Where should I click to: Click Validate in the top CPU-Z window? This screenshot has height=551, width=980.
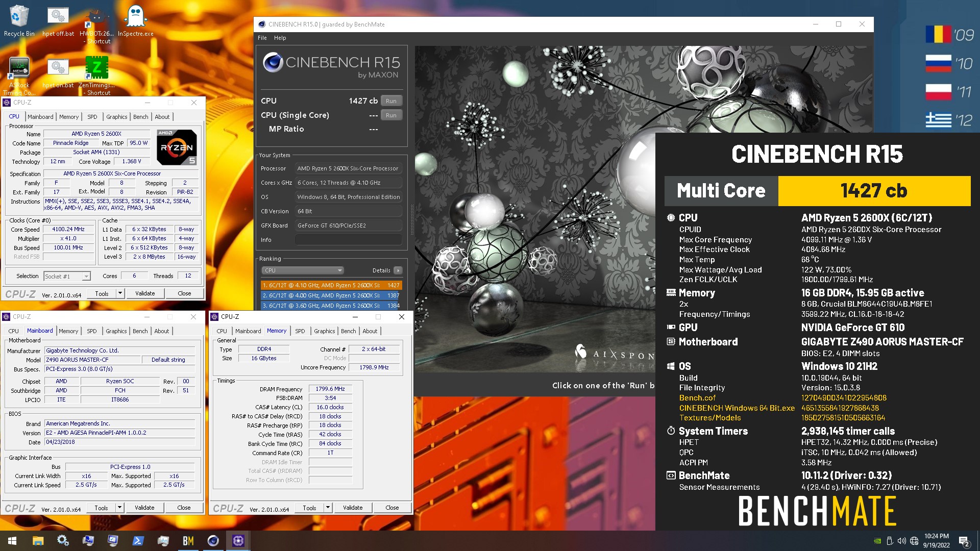(145, 293)
